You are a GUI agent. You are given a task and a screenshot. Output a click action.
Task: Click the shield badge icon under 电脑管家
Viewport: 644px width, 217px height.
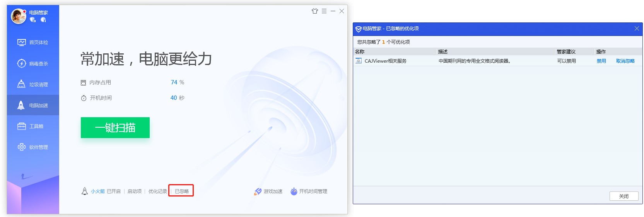point(32,20)
